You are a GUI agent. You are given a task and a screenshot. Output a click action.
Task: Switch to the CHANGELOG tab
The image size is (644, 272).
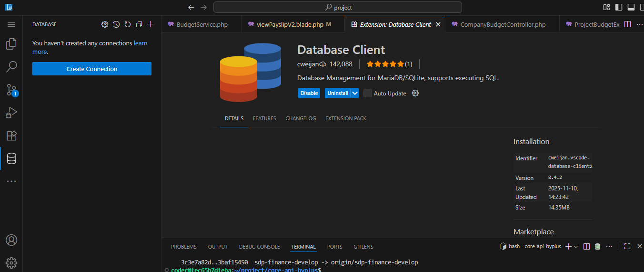tap(301, 118)
